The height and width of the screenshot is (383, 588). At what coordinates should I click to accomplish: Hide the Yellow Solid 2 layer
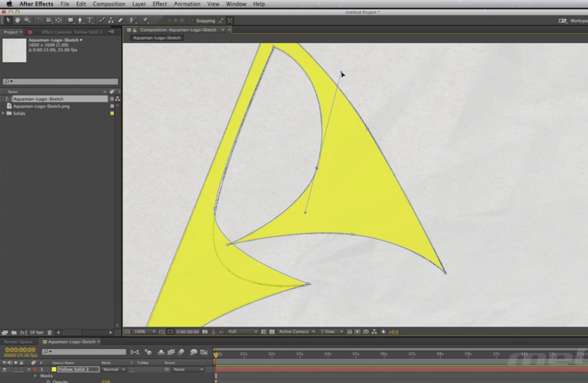(x=5, y=369)
